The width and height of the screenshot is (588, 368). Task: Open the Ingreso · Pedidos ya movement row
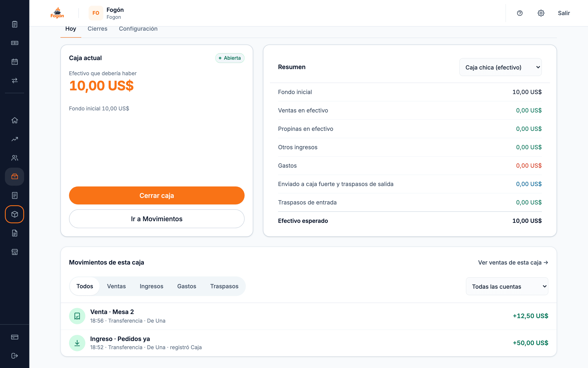click(x=308, y=343)
